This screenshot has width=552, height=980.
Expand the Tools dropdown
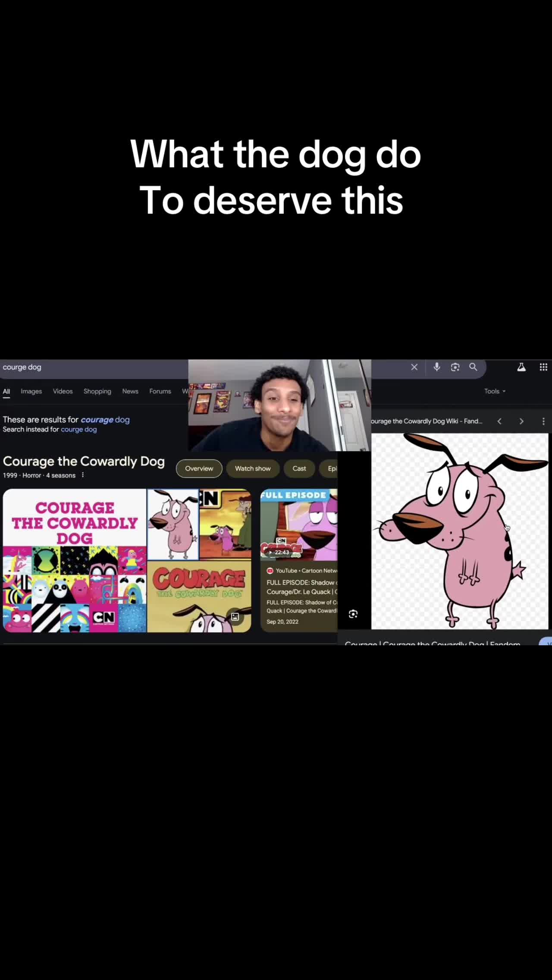(x=495, y=391)
